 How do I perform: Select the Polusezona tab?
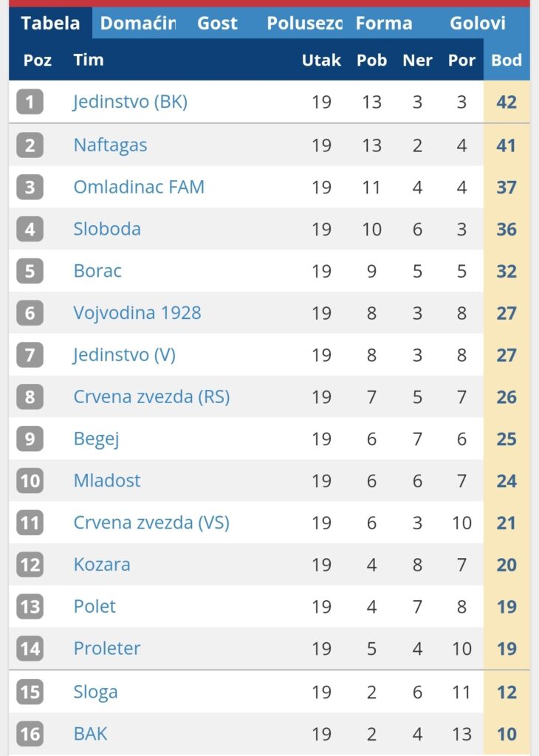(x=305, y=23)
